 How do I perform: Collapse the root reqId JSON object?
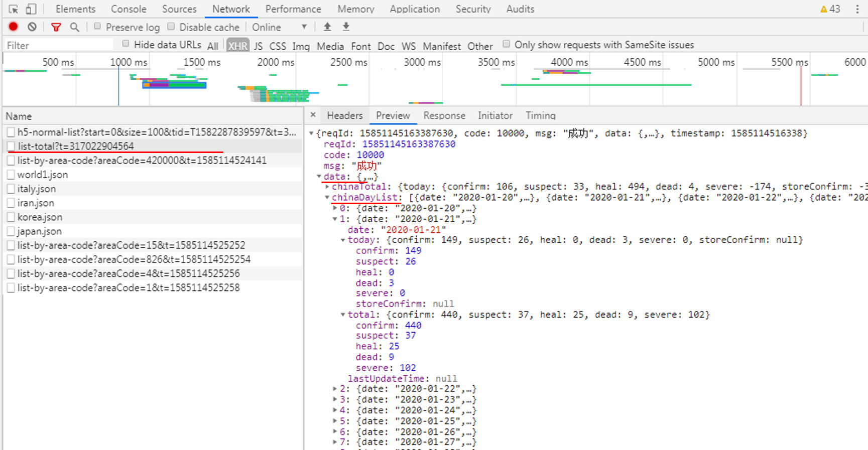pyautogui.click(x=311, y=133)
